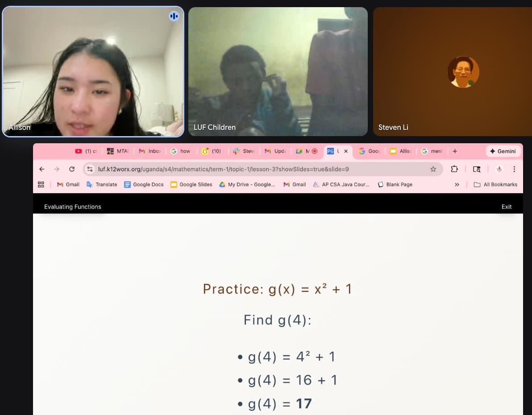
Task: Open the Gemini button
Action: click(503, 151)
